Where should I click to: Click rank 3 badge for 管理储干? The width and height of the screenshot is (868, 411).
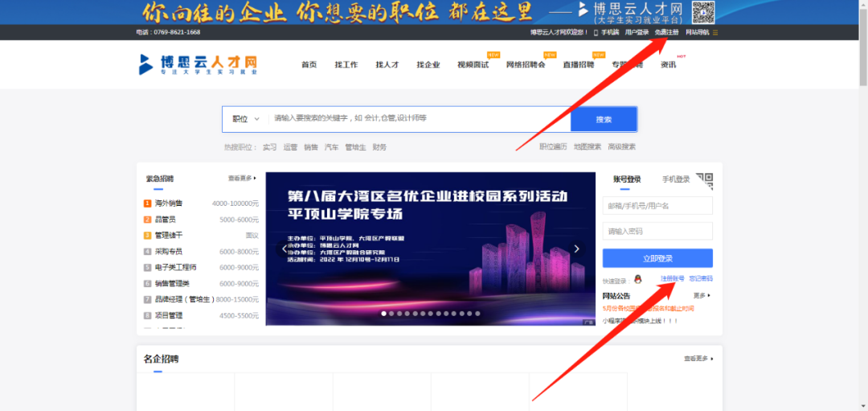coord(147,236)
